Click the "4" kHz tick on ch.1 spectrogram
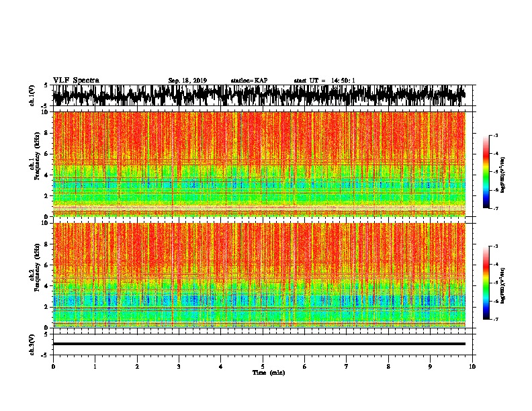This screenshot has height=411, width=532. (47, 175)
